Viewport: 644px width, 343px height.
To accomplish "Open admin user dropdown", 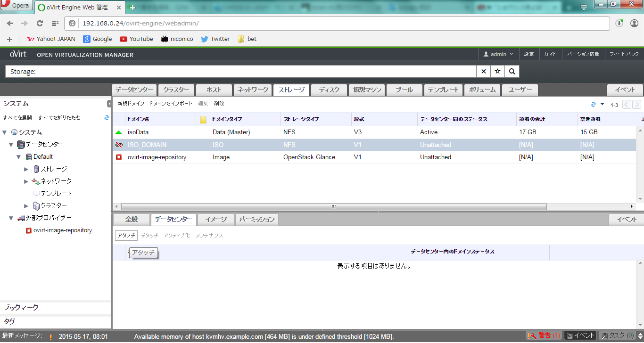I will (498, 54).
